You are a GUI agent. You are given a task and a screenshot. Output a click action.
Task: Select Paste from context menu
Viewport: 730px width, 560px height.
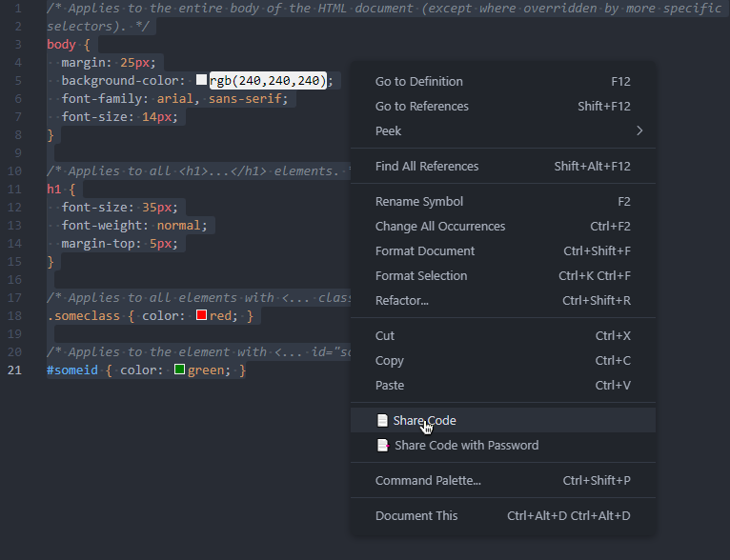click(390, 385)
